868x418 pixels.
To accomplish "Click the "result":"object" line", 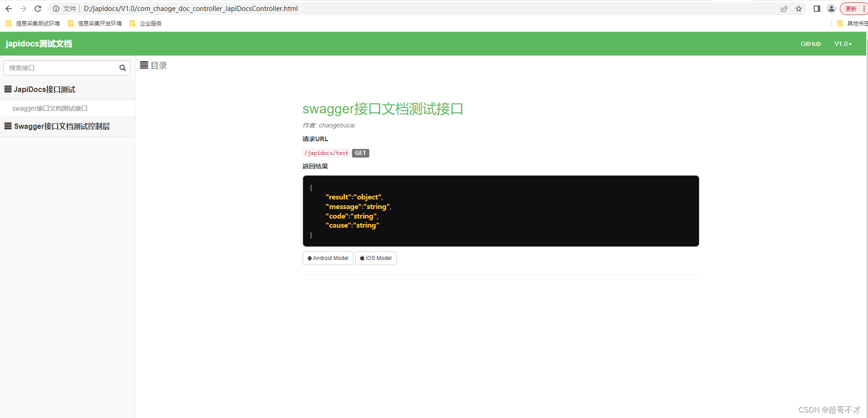I will coord(354,197).
